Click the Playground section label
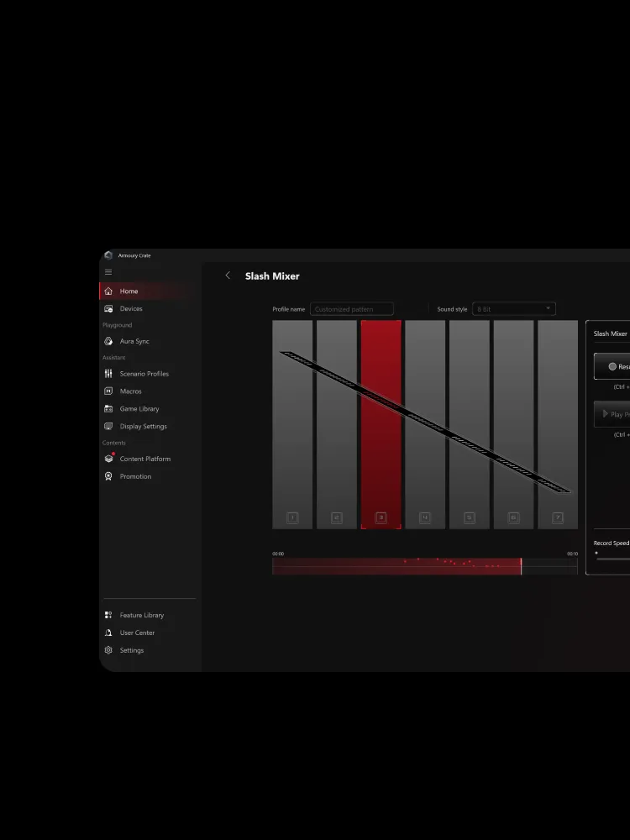This screenshot has width=630, height=840. [x=118, y=325]
